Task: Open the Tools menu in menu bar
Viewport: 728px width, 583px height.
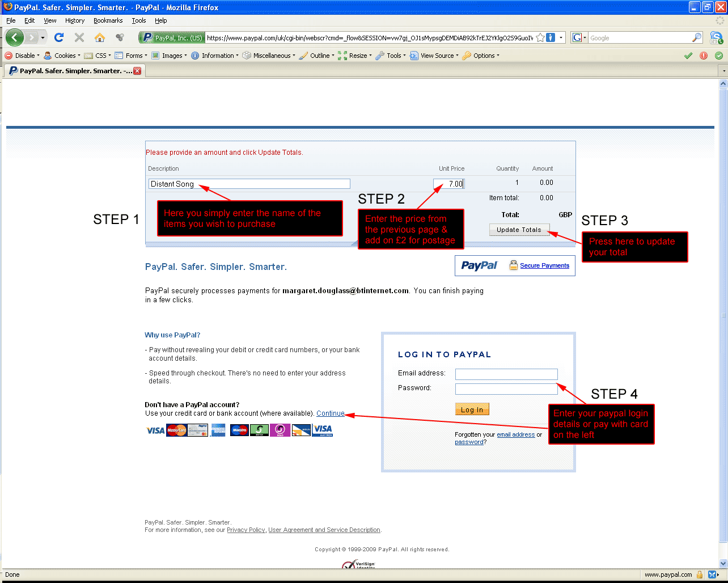Action: (139, 20)
